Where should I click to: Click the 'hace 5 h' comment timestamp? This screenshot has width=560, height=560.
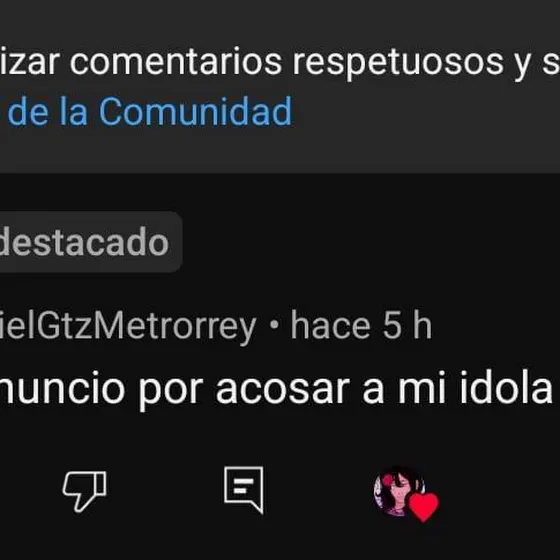361,325
